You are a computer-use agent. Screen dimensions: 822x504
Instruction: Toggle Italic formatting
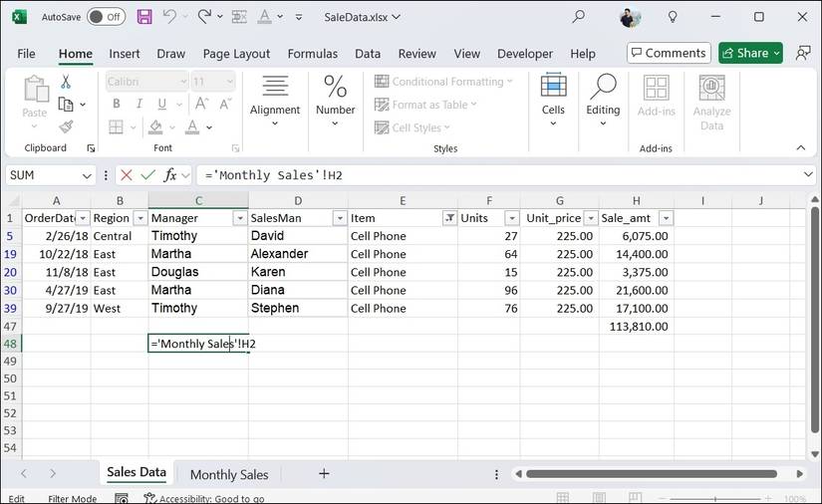pyautogui.click(x=138, y=104)
